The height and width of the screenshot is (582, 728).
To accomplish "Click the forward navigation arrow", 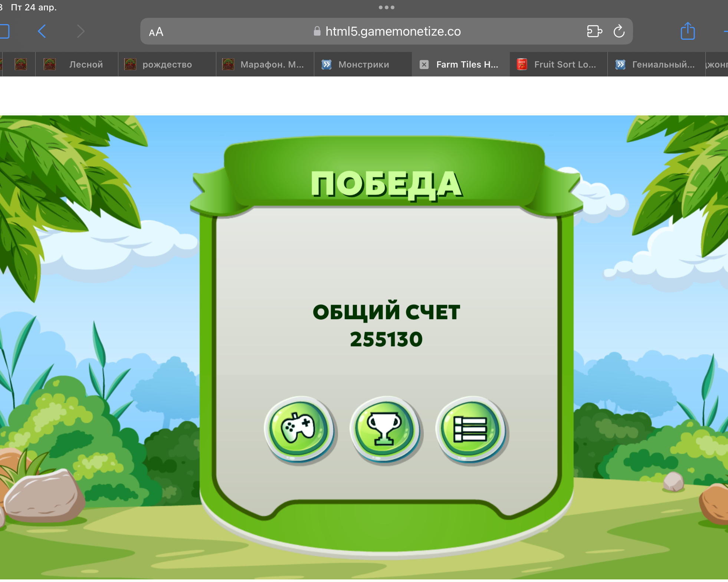I will [x=81, y=31].
